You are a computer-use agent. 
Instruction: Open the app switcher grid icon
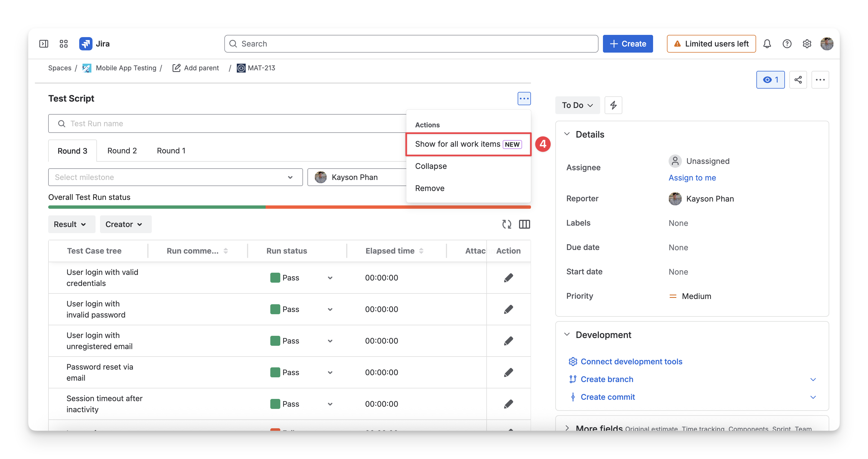(x=64, y=44)
